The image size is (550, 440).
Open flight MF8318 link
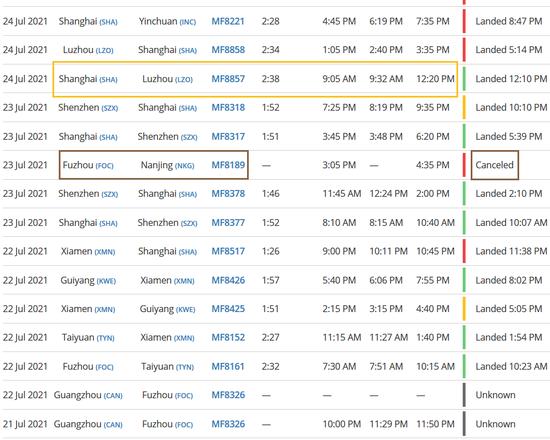(228, 108)
